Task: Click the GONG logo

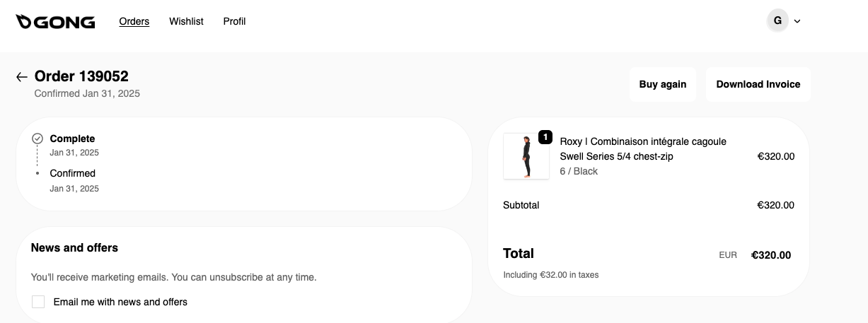Action: pyautogui.click(x=55, y=22)
